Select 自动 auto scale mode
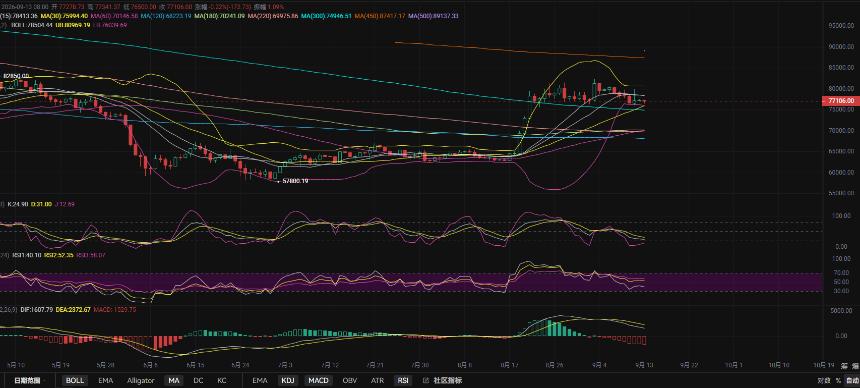The image size is (860, 388). pyautogui.click(x=852, y=380)
